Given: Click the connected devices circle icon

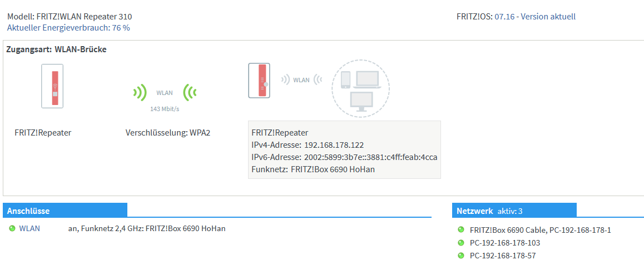Looking at the screenshot, I should click(x=360, y=87).
